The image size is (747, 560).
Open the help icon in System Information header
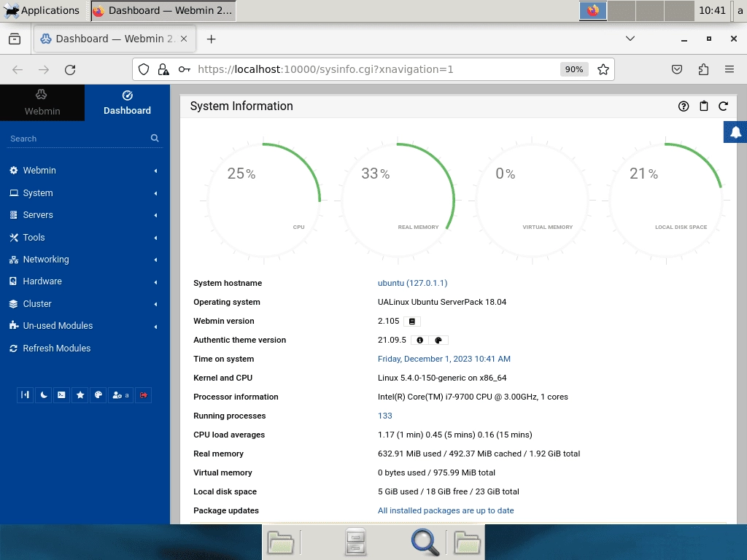(684, 106)
